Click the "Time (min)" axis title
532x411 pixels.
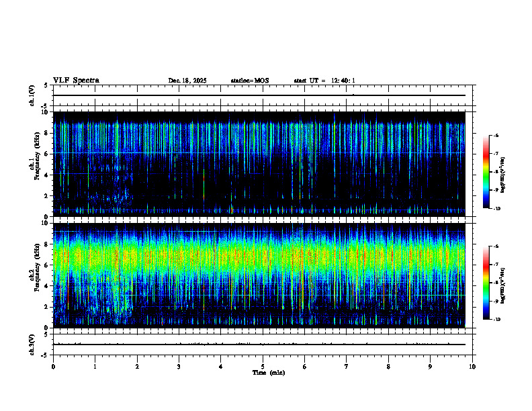tap(269, 373)
